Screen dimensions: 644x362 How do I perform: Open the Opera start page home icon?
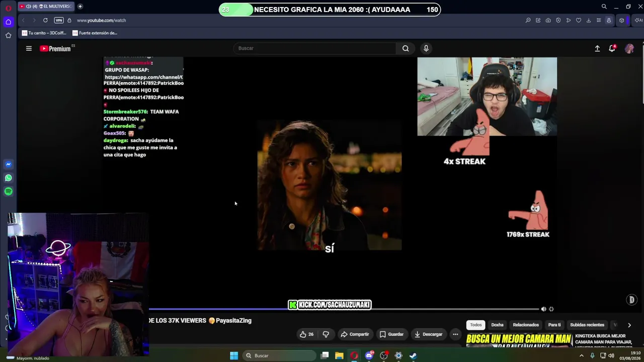coord(8,22)
